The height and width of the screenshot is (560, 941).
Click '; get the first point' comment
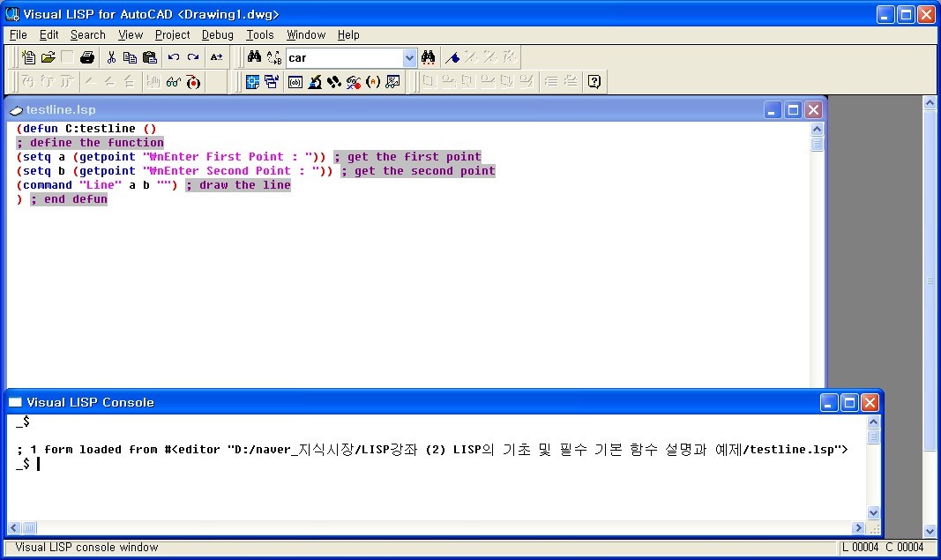point(408,157)
